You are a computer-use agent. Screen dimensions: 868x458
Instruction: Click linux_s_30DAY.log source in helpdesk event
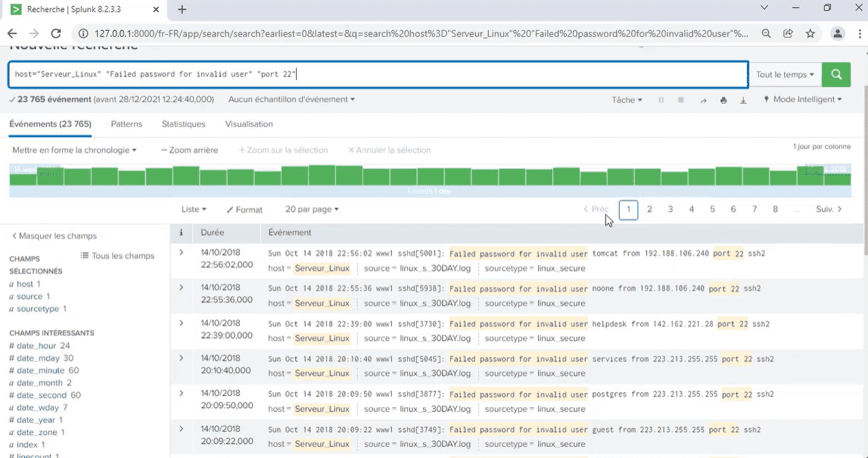pyautogui.click(x=435, y=338)
